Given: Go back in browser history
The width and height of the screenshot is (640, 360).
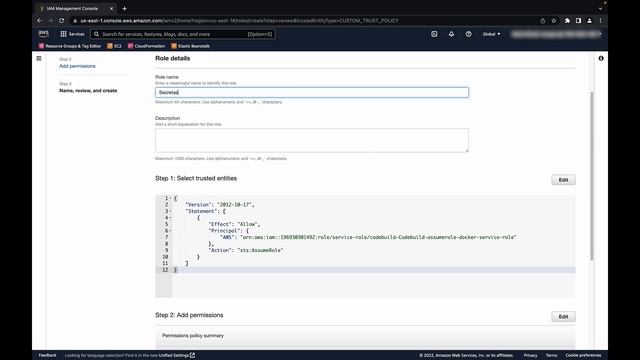Looking at the screenshot, I should coord(40,20).
